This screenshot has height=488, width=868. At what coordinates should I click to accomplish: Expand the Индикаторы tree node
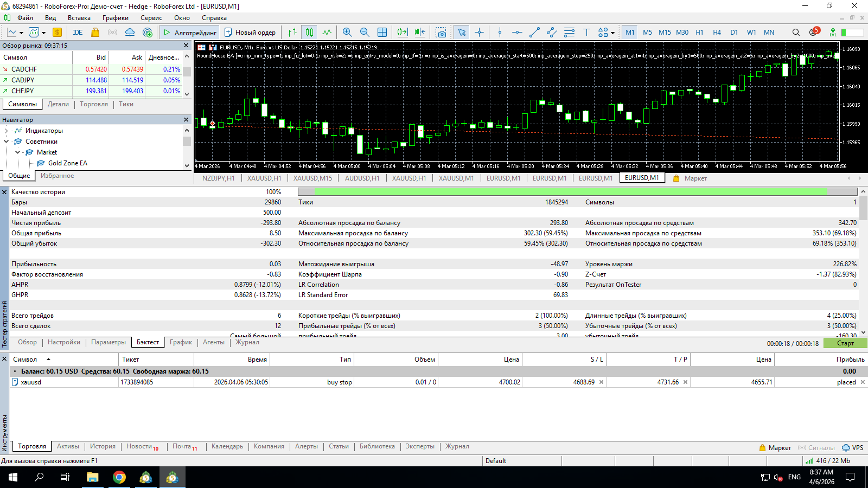coord(7,131)
